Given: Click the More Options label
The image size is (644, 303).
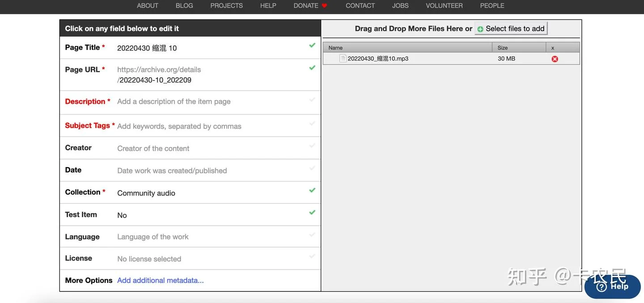Looking at the screenshot, I should pyautogui.click(x=89, y=280).
